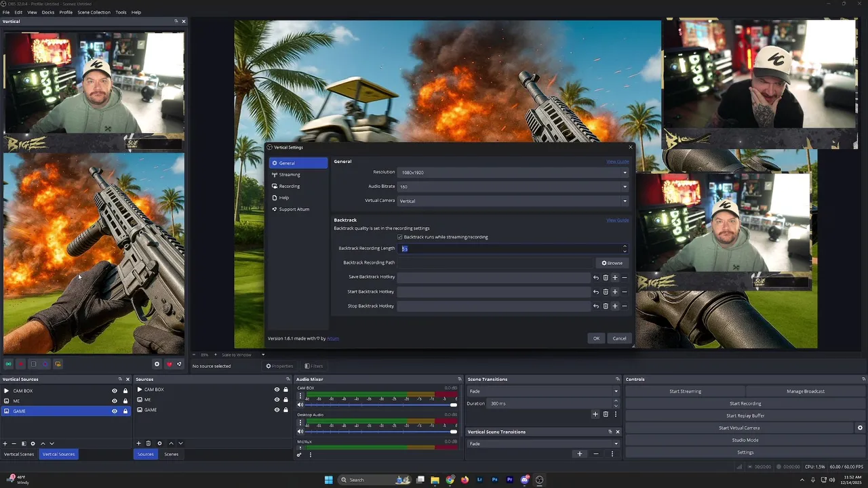Open the Virtual Camera dropdown
Image resolution: width=868 pixels, height=488 pixels.
tap(513, 201)
